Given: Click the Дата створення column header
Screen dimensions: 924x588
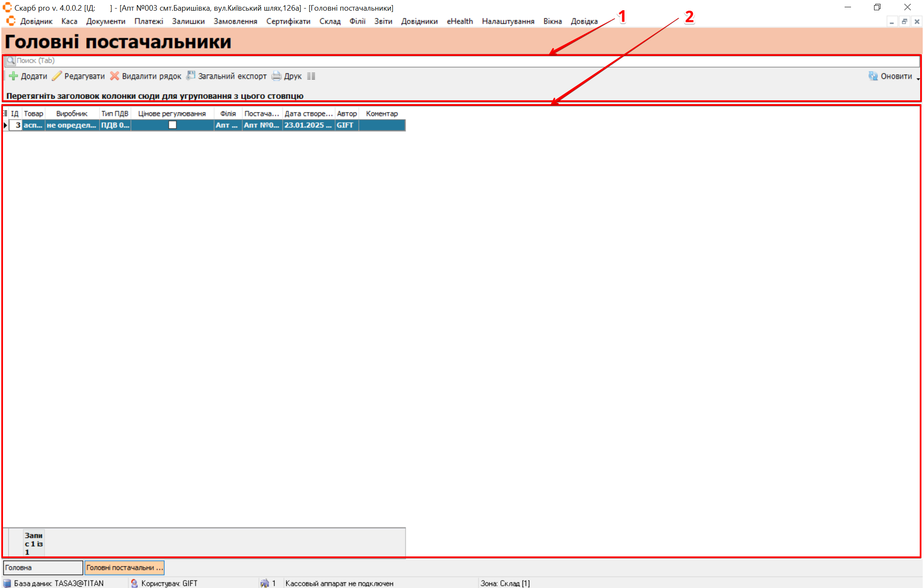Looking at the screenshot, I should click(x=308, y=114).
